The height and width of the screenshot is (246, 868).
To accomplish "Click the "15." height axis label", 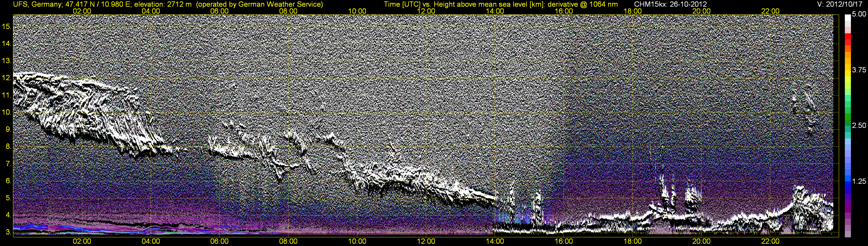I will click(x=7, y=27).
